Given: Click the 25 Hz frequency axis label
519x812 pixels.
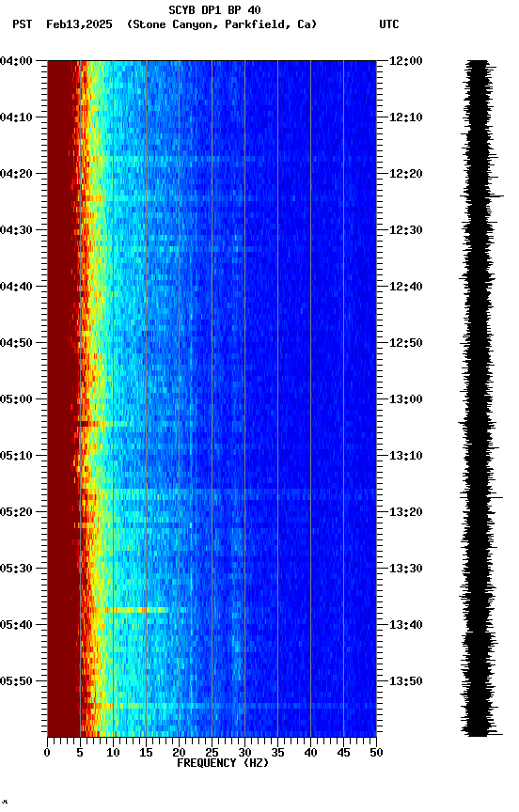Looking at the screenshot, I should click(212, 753).
